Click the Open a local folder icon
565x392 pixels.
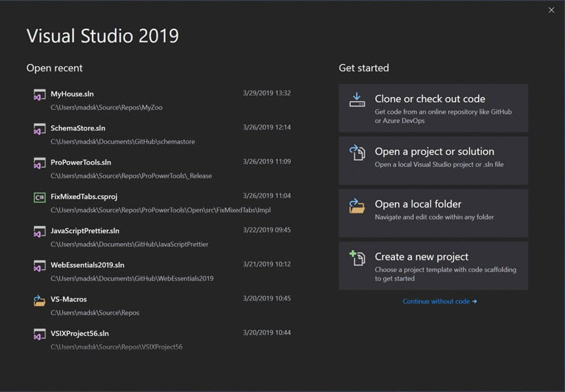357,206
